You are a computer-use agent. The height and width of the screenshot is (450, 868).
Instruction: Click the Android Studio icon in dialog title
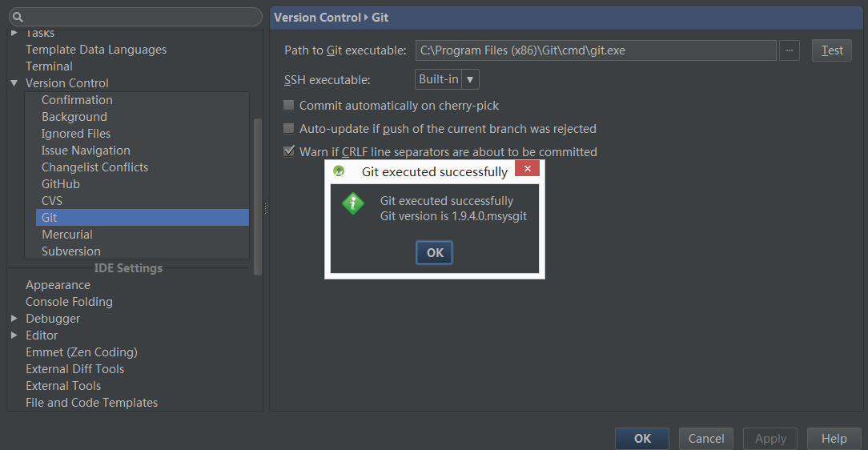coord(339,171)
